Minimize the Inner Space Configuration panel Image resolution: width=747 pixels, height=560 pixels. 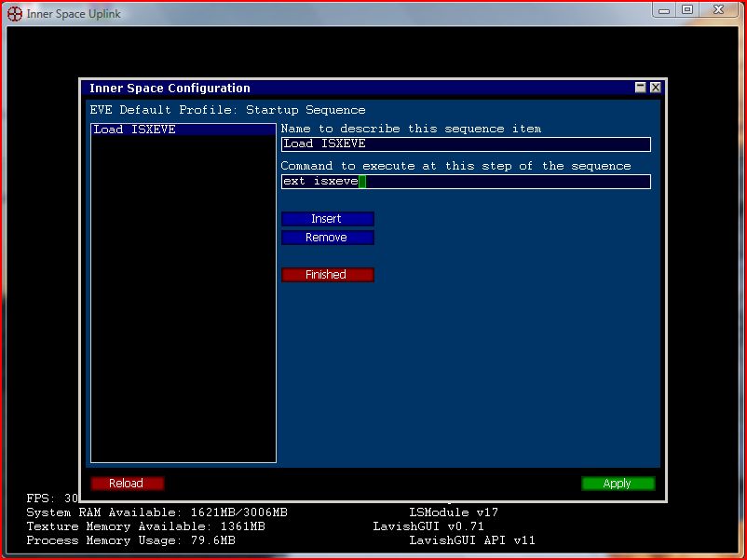point(641,88)
